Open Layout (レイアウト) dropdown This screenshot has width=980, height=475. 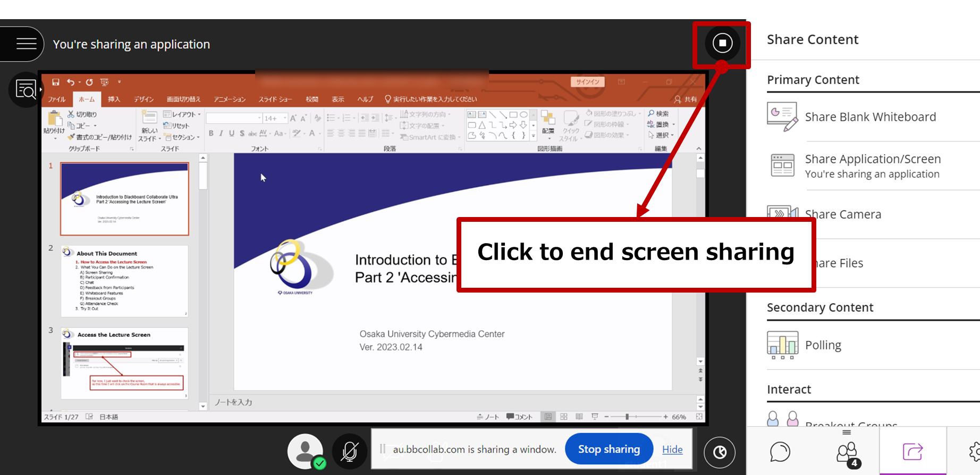click(x=182, y=114)
